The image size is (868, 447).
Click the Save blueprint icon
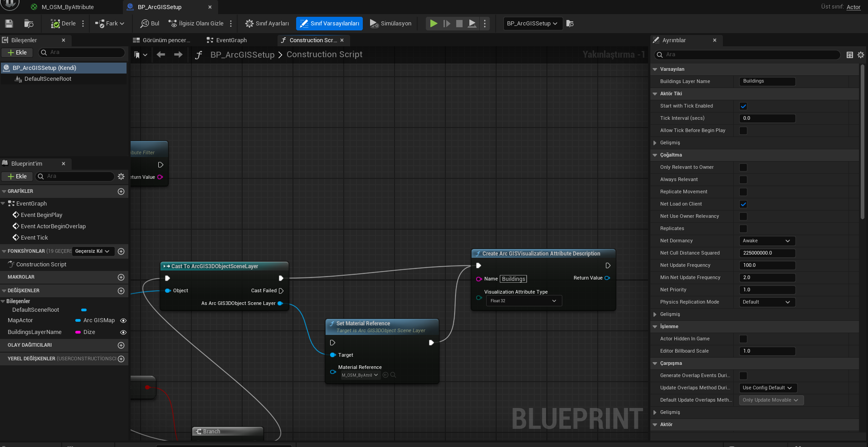tap(9, 24)
